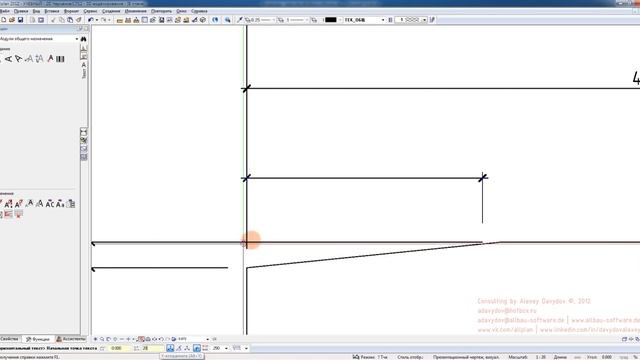
Task: Select the red letter A text tool
Action: [50, 59]
